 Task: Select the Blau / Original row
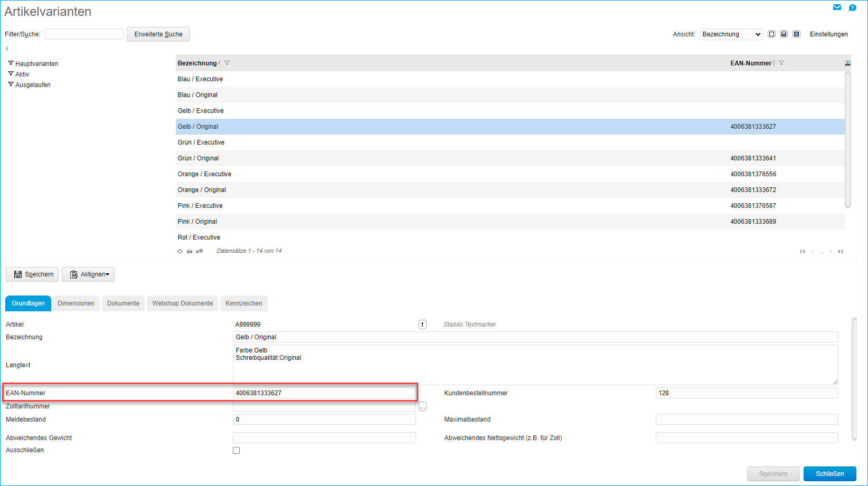510,95
